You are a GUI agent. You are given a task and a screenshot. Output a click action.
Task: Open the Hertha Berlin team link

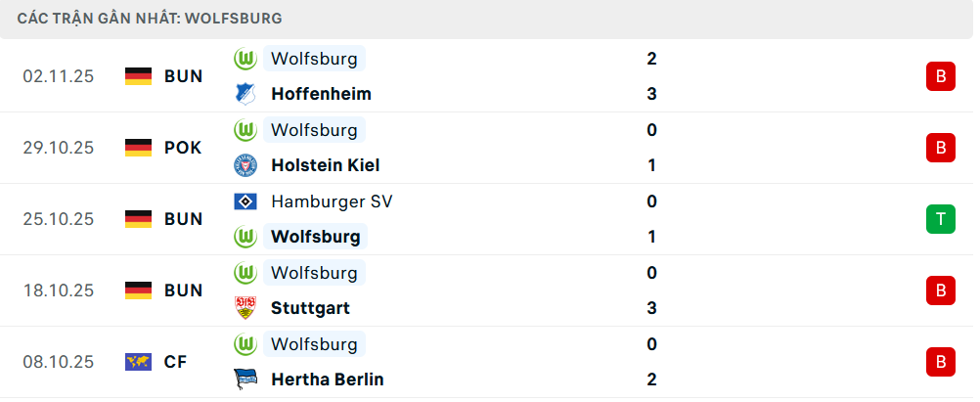(327, 380)
